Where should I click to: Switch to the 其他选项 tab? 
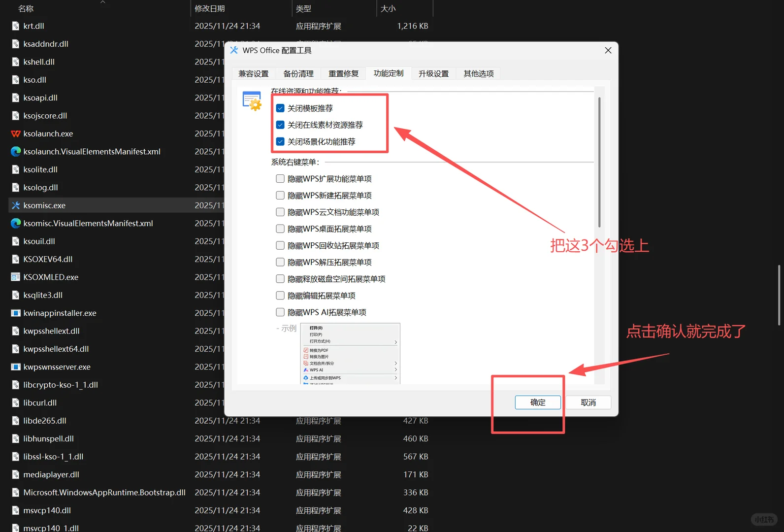pyautogui.click(x=479, y=74)
